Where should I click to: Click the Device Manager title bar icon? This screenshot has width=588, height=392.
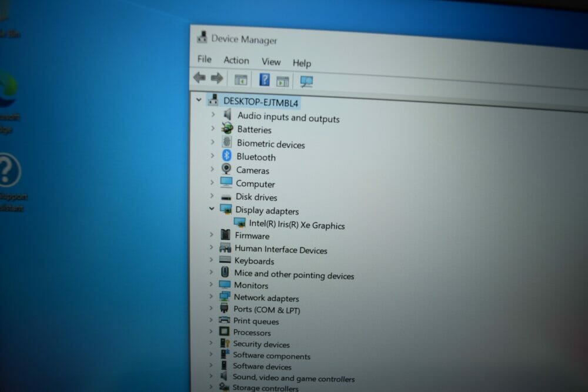[202, 37]
